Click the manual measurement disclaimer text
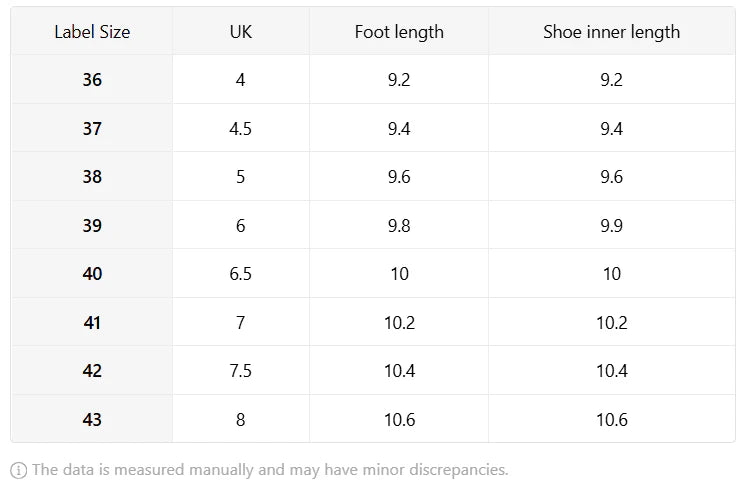 click(270, 470)
